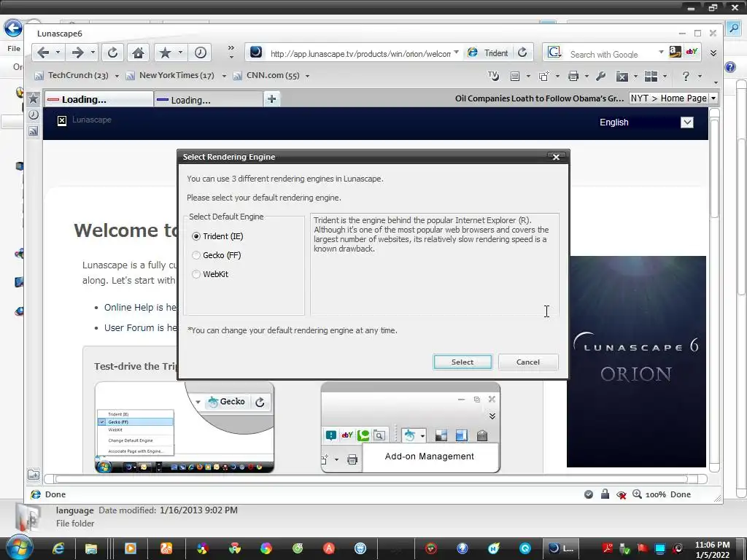The width and height of the screenshot is (747, 560).
Task: Open the TechCrunch (23) feed bookmark
Action: (x=72, y=76)
